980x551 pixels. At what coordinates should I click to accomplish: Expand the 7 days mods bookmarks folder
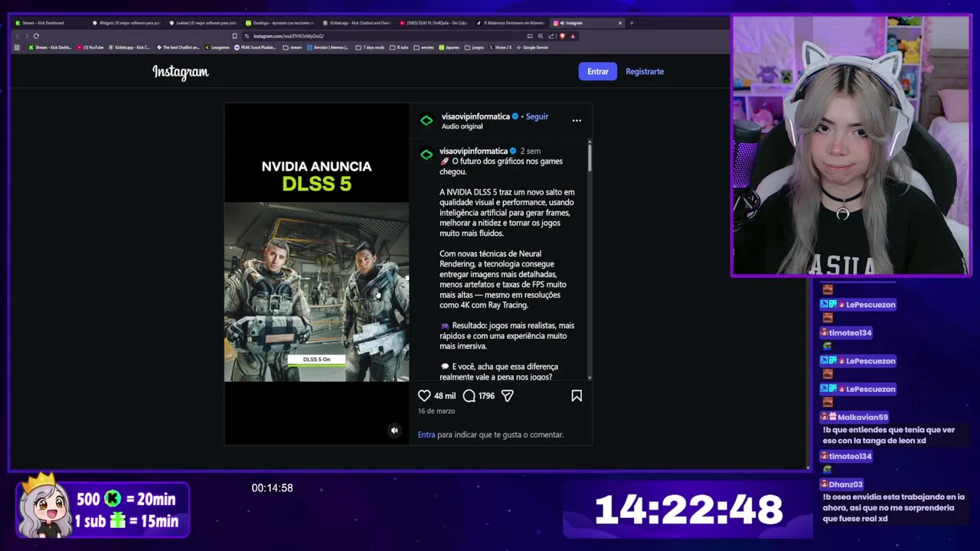click(x=370, y=47)
